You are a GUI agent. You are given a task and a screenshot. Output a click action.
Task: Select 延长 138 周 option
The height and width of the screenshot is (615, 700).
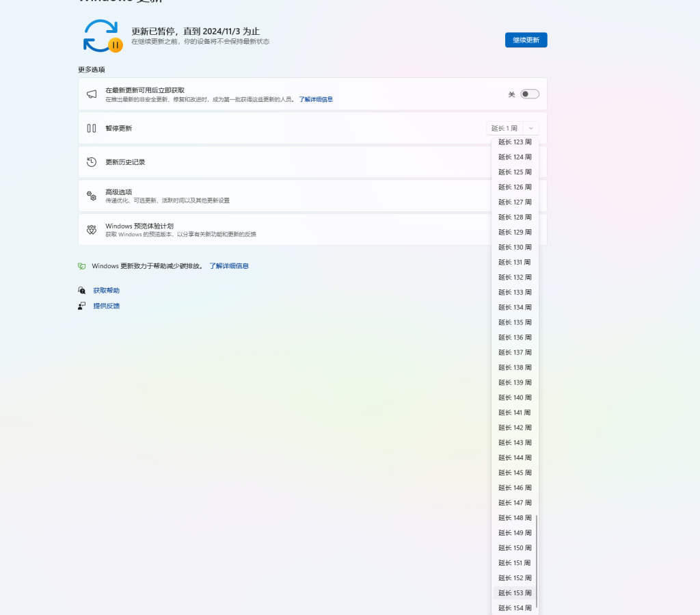(515, 367)
